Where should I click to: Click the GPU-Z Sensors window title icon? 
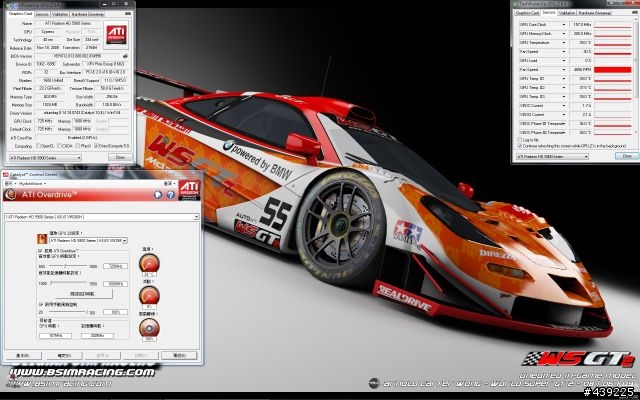point(516,4)
